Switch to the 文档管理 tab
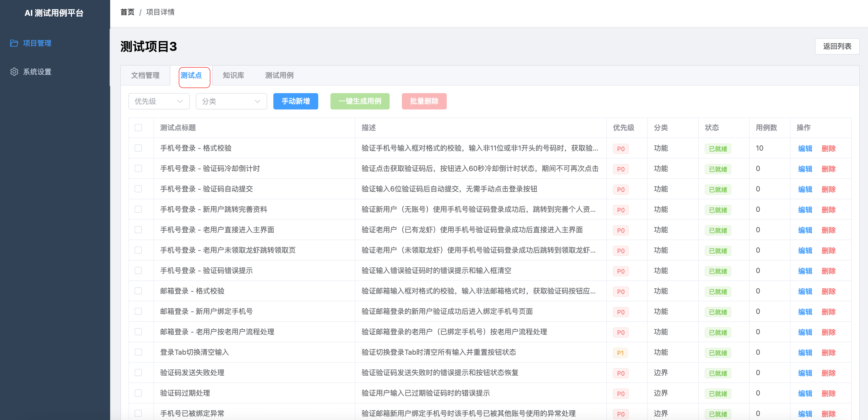The height and width of the screenshot is (420, 868). 145,76
